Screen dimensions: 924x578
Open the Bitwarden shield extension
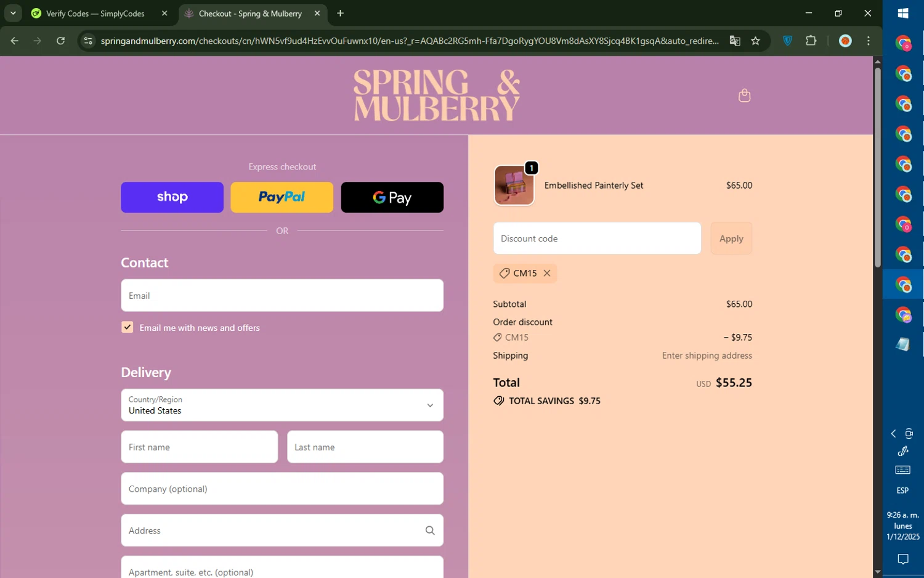pos(787,41)
